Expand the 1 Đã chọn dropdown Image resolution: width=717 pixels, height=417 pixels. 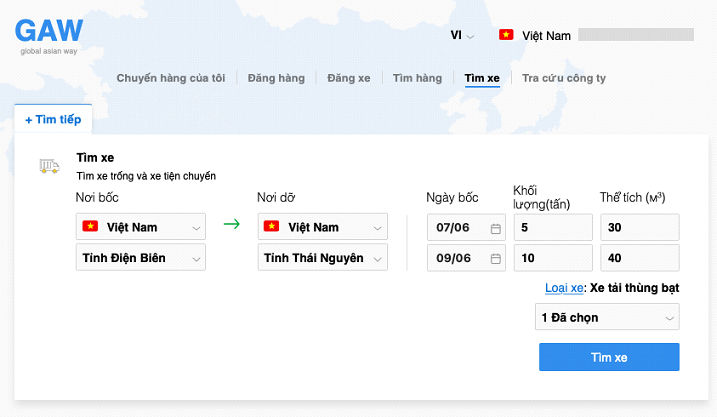tap(607, 318)
